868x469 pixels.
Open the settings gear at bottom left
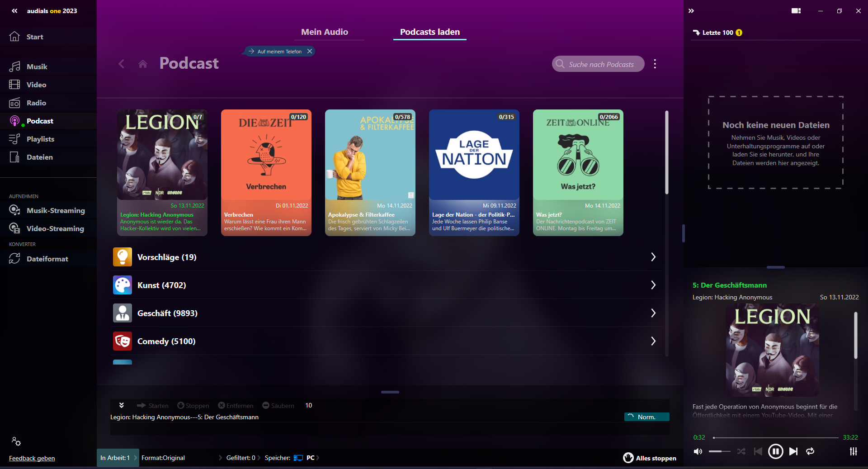(16, 441)
